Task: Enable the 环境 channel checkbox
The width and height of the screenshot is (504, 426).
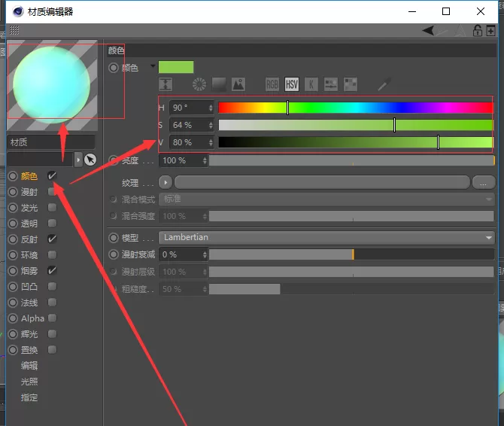Action: coord(52,255)
